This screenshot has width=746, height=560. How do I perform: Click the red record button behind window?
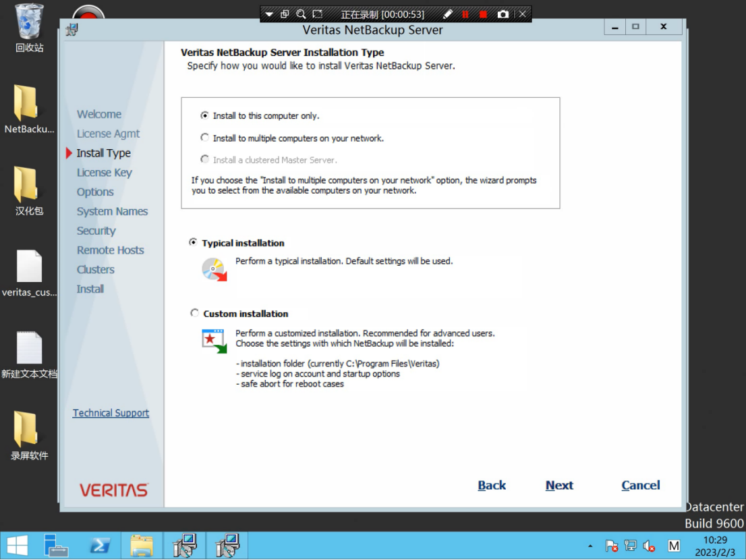coord(88,12)
